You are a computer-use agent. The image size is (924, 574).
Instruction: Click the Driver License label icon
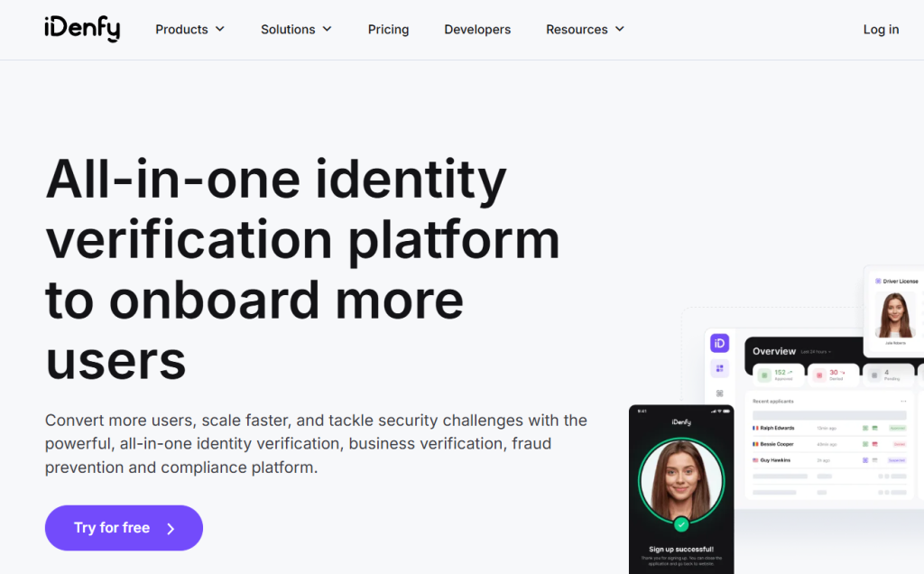[x=878, y=281]
